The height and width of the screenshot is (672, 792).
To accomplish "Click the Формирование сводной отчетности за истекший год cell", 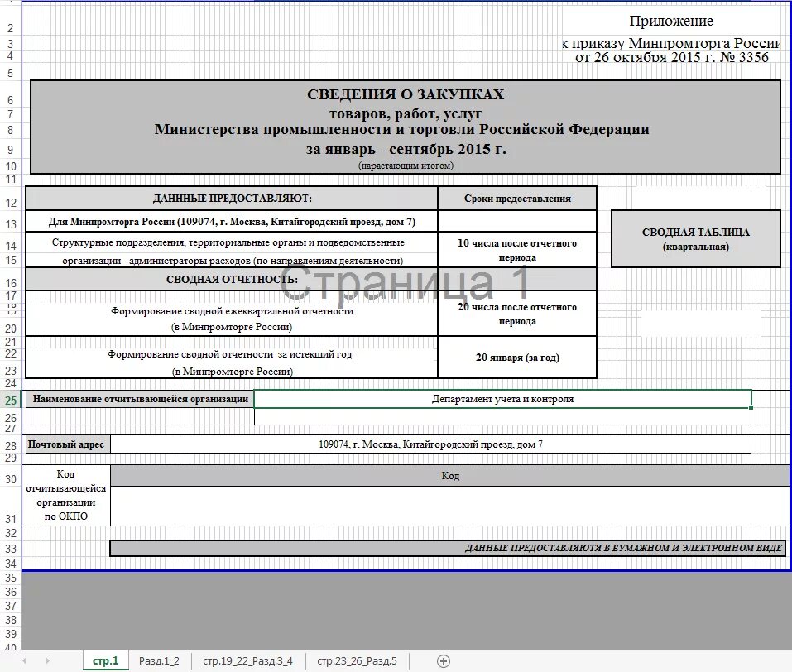I will click(232, 358).
